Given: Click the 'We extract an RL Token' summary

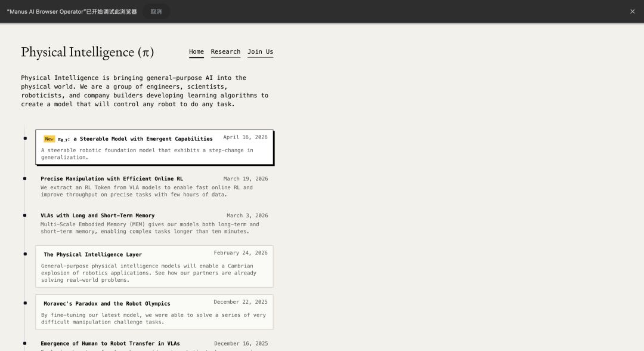Looking at the screenshot, I should coord(147,191).
